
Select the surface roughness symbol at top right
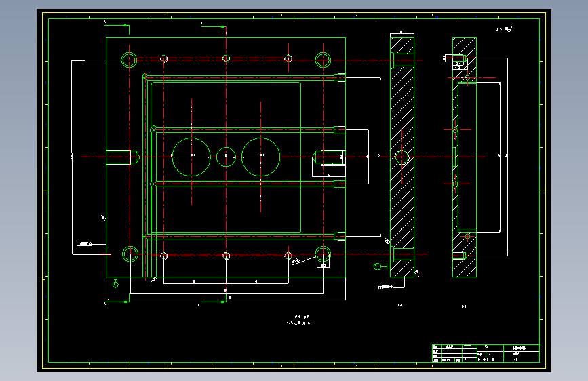[505, 29]
